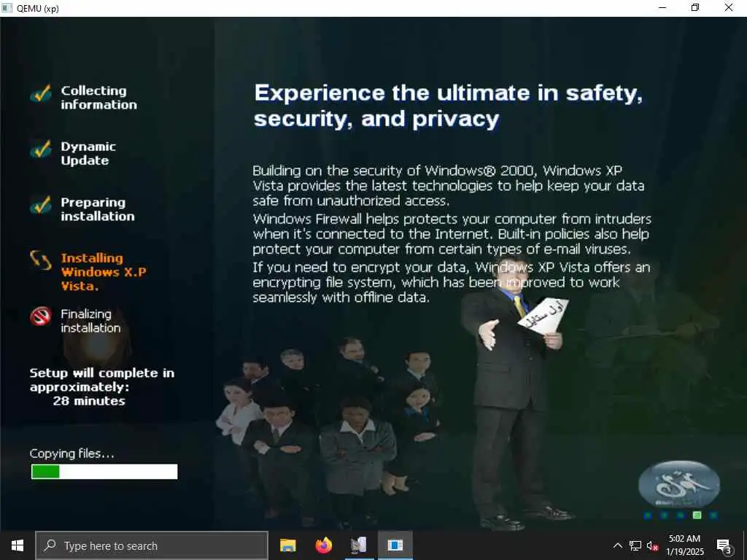The height and width of the screenshot is (560, 747).
Task: Select the active QEMU taskbar button
Action: pos(395,545)
